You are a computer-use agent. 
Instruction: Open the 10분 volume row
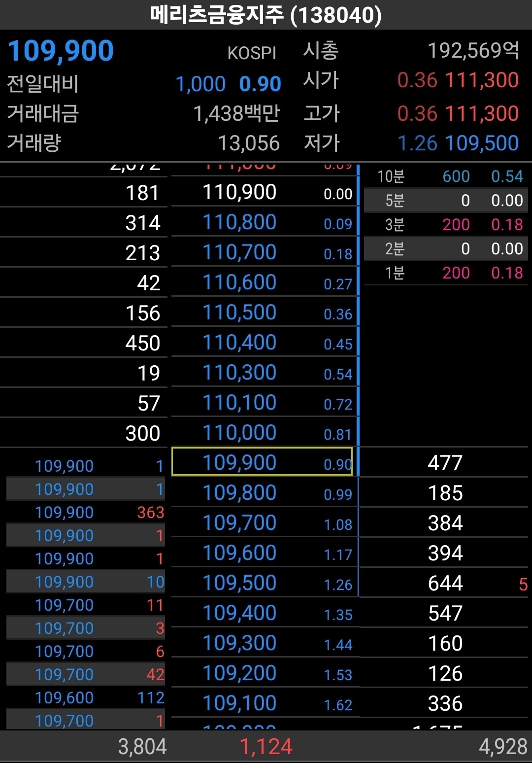tap(446, 176)
